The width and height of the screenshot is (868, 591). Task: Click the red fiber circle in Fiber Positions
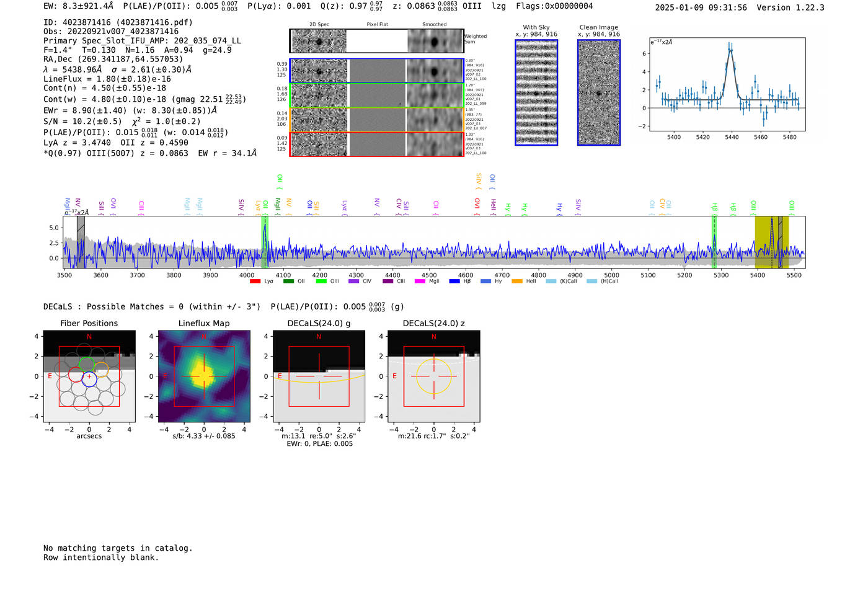tap(76, 374)
